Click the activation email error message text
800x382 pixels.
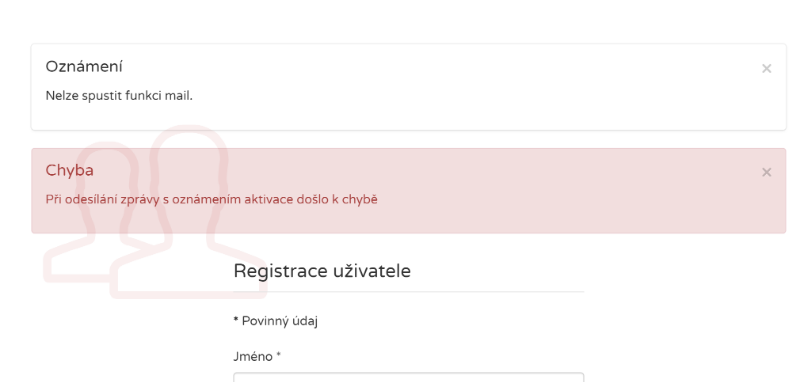tap(211, 199)
